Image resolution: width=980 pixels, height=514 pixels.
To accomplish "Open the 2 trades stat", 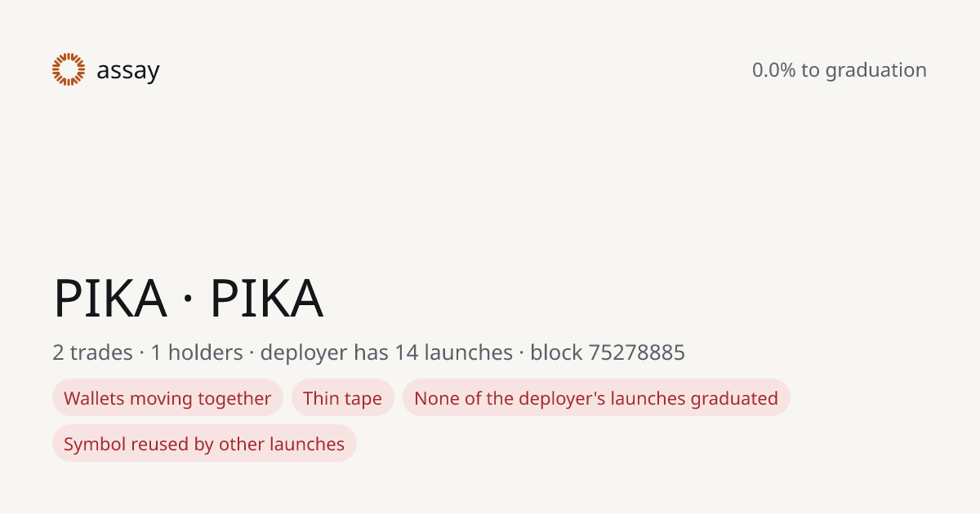I will (92, 352).
